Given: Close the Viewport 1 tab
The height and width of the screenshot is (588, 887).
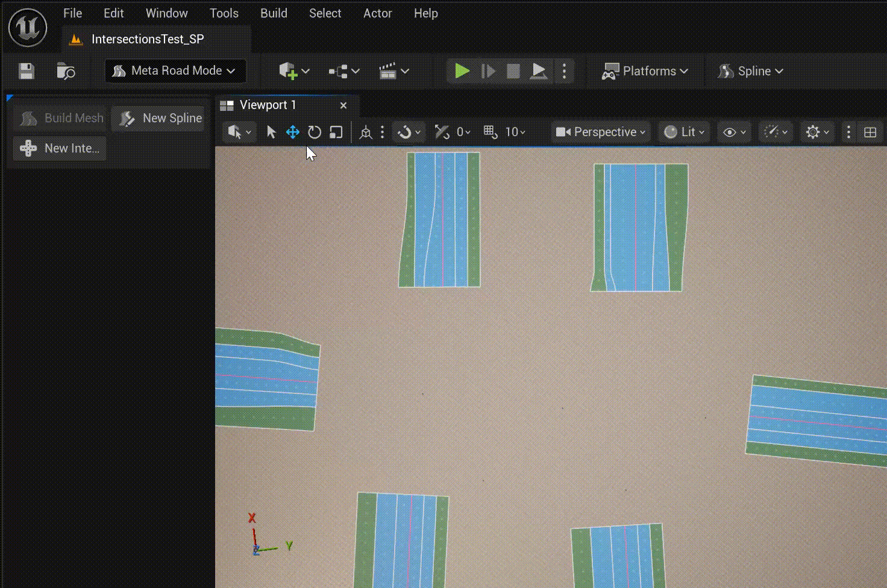Looking at the screenshot, I should coord(343,105).
